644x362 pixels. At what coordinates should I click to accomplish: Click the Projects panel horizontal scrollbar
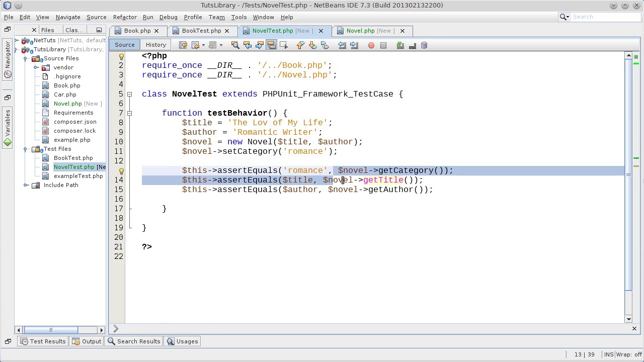50,330
